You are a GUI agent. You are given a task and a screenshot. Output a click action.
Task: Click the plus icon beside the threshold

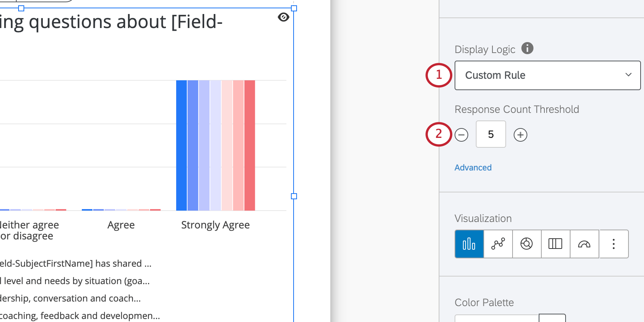(521, 134)
